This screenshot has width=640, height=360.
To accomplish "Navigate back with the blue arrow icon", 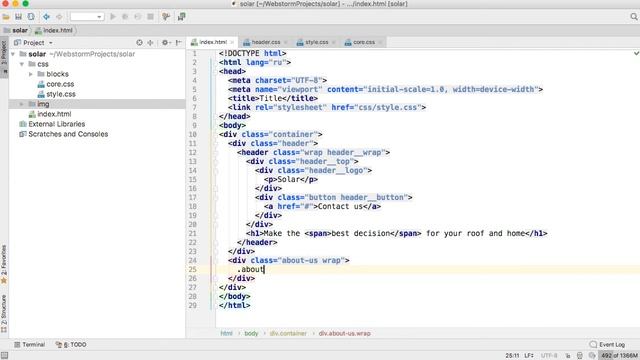I will click(x=47, y=17).
